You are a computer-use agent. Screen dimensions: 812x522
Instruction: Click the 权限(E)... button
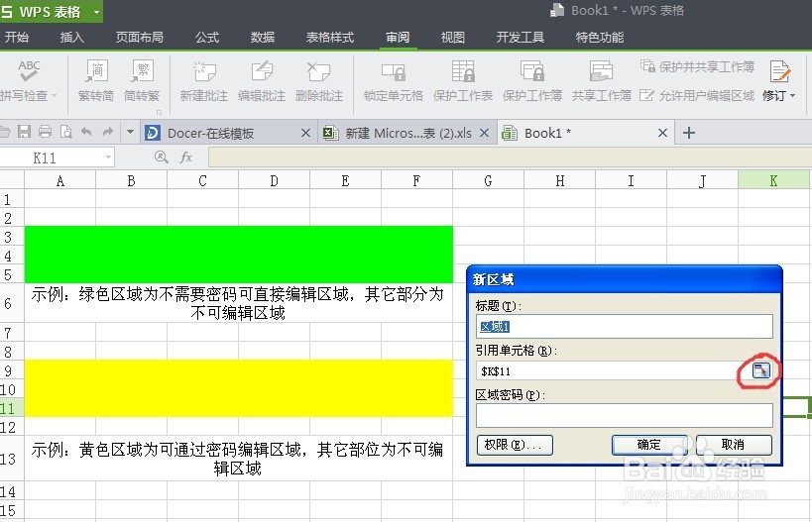click(x=515, y=445)
